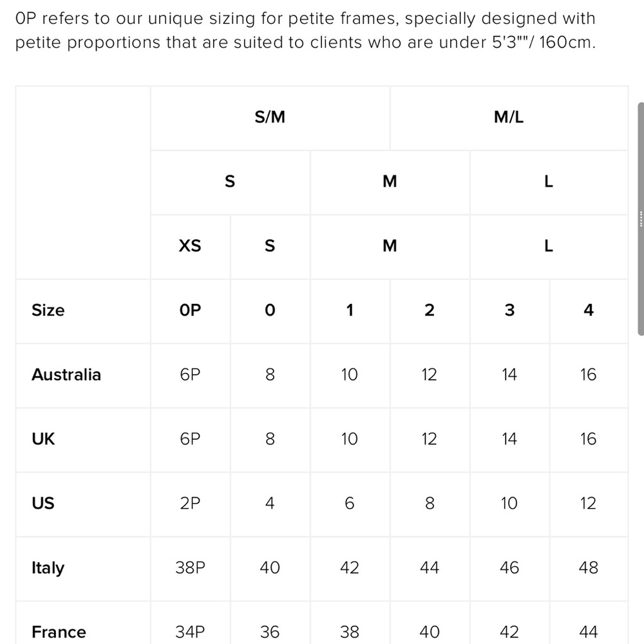Click size 4 in Size row
The width and height of the screenshot is (644, 644).
coord(589,311)
